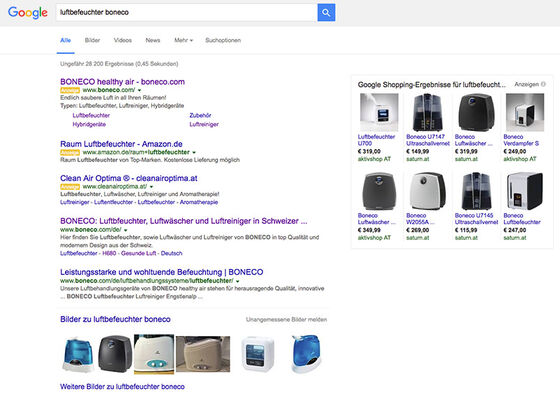Image resolution: width=560 pixels, height=398 pixels.
Task: Click the Boneco U7145 product title
Action: coord(476,219)
